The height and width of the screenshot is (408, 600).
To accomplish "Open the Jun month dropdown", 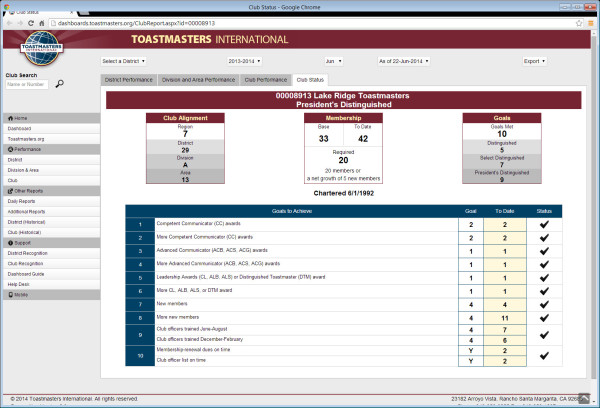I will [334, 61].
